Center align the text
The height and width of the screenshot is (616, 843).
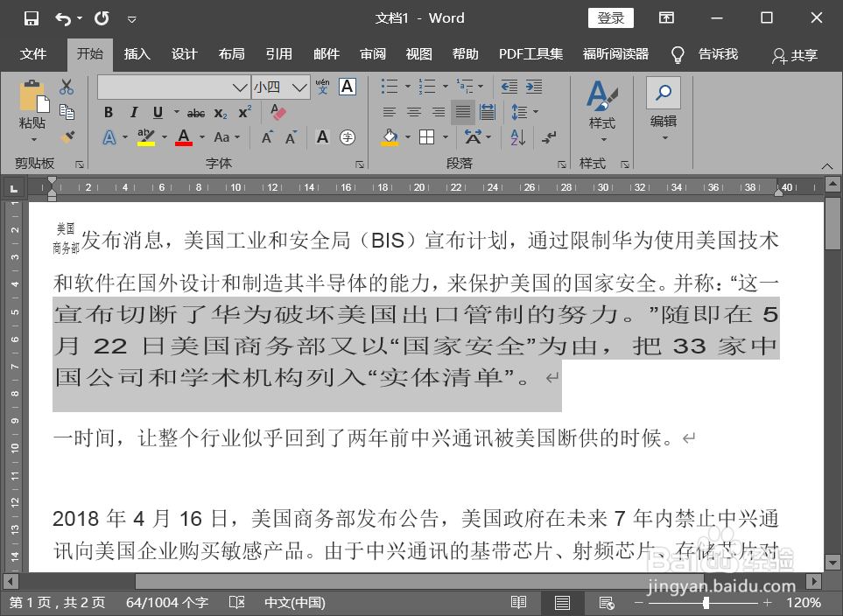[414, 112]
